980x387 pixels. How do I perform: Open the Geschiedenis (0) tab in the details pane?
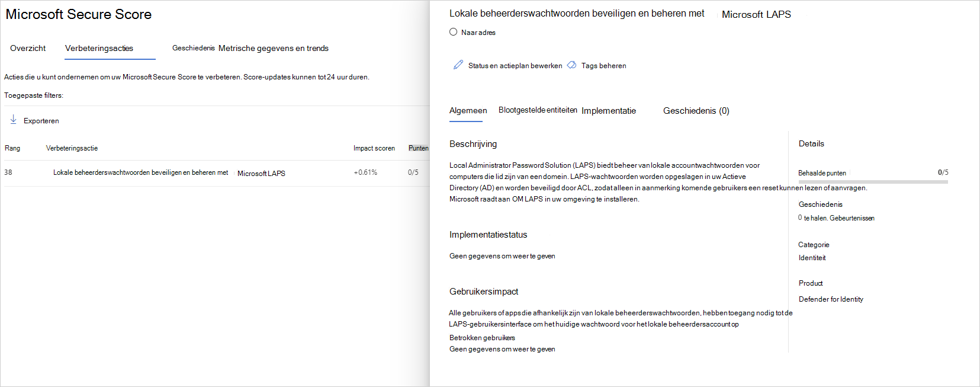tap(696, 111)
